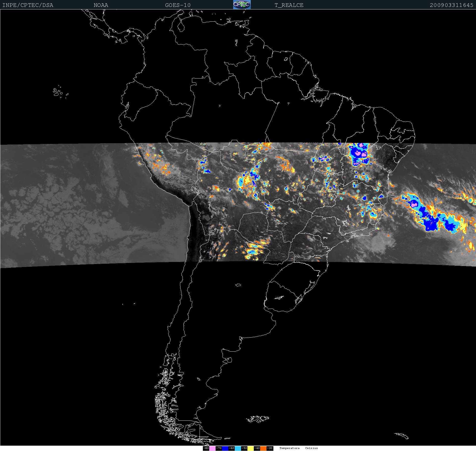Screen dimensions: 476x451
Task: Click the Celsius unit label
Action: [x=312, y=448]
